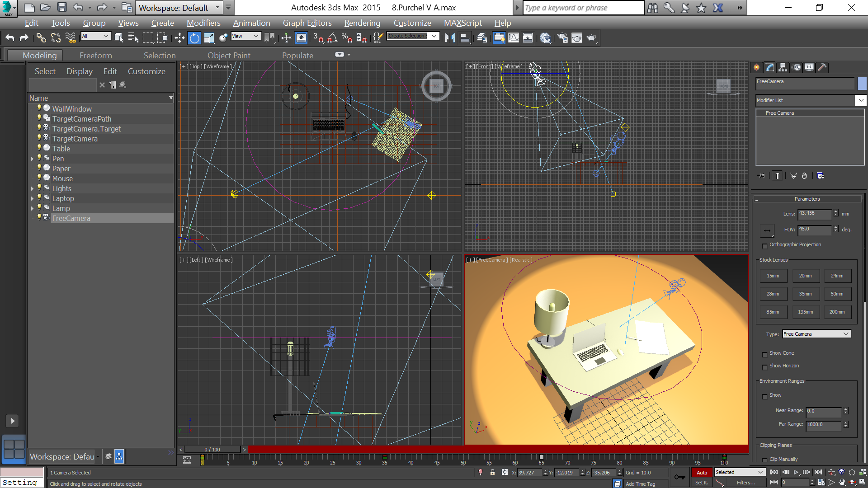Select the 35mm stock lens
The height and width of the screenshot is (488, 868).
(x=805, y=294)
